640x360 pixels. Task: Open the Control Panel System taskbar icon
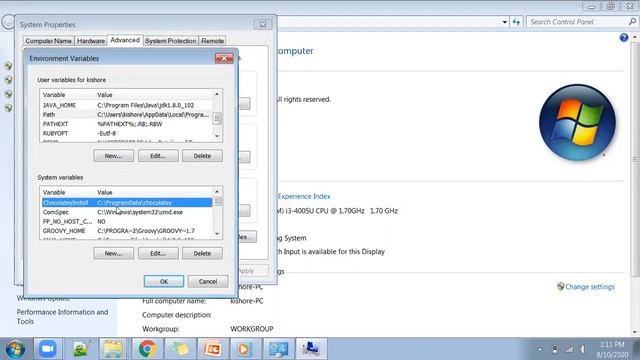coord(278,349)
